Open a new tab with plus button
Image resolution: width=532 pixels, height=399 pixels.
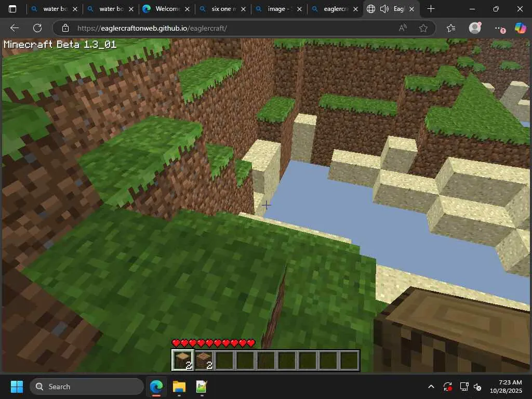(x=431, y=9)
